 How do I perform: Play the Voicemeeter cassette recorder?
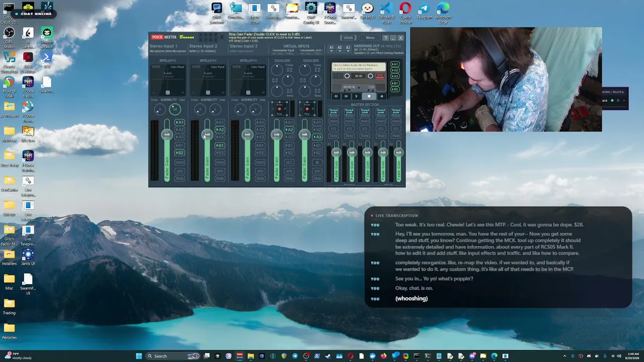357,96
